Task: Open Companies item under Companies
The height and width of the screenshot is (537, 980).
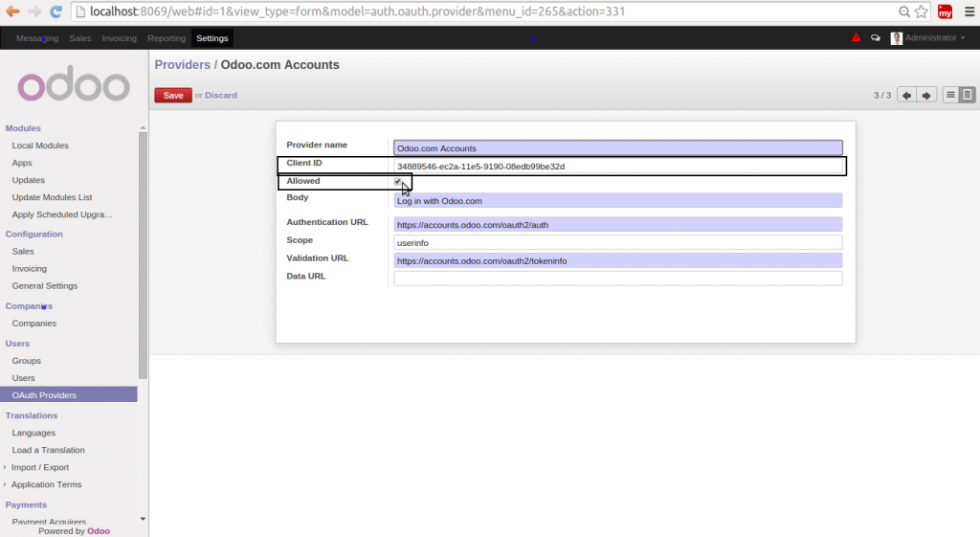Action: point(33,324)
